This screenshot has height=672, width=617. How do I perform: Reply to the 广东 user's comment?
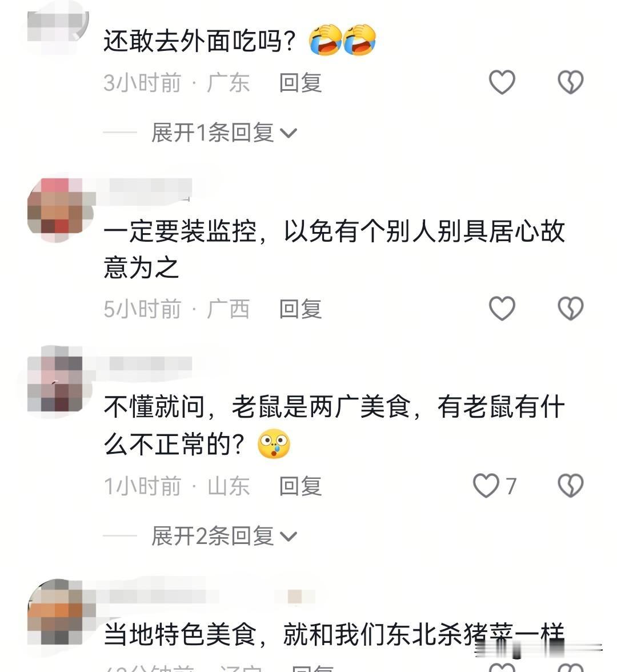click(x=301, y=82)
